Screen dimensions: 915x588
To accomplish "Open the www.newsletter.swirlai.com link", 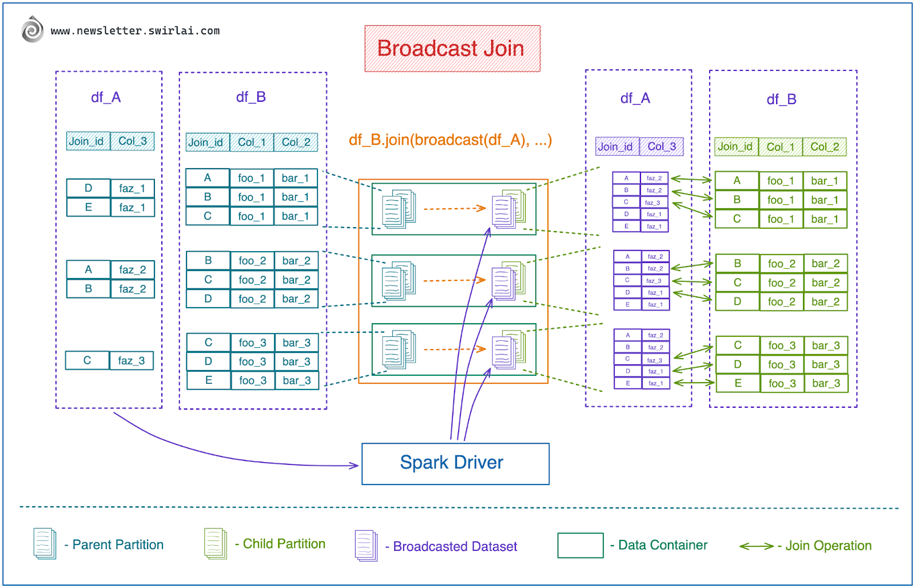I will click(135, 30).
